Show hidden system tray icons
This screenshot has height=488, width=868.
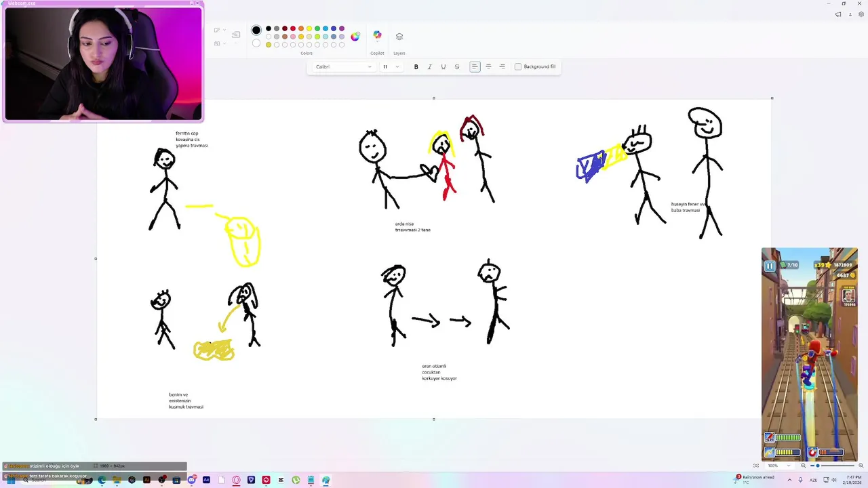pos(789,480)
